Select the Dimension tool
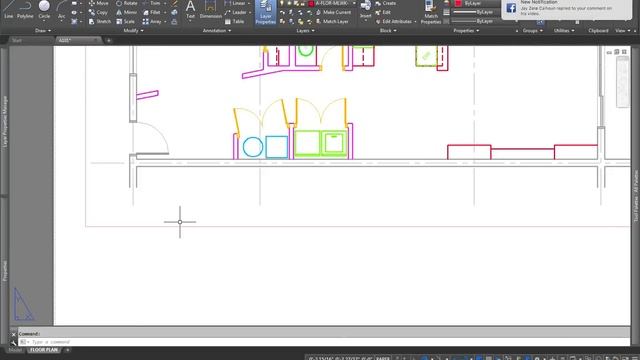640x360 pixels. (x=211, y=10)
